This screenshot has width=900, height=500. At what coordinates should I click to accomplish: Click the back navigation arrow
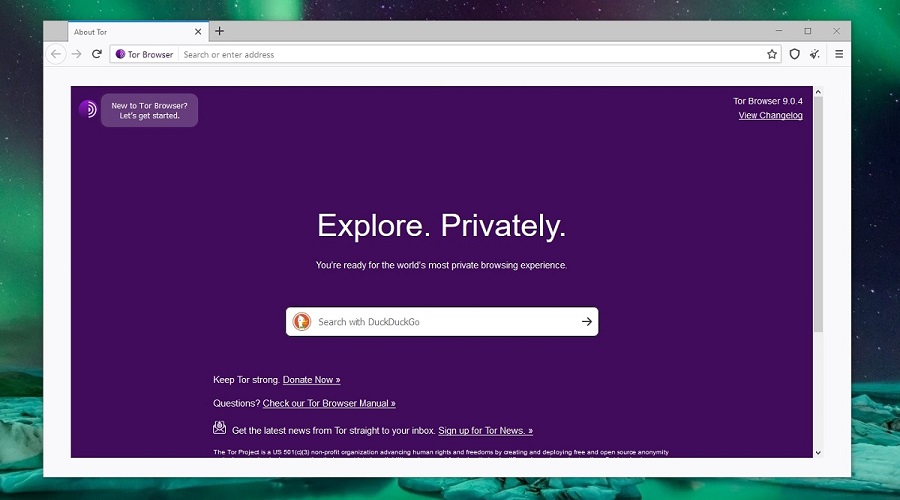57,54
